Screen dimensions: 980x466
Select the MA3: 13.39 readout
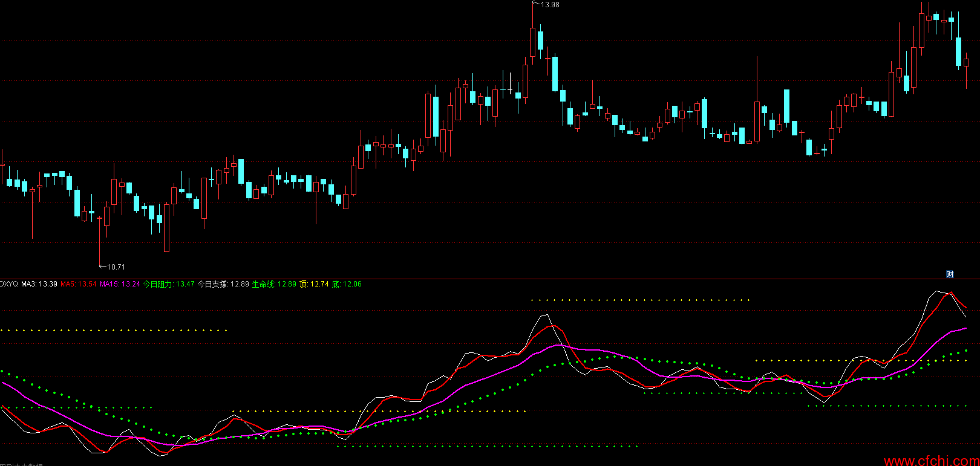pyautogui.click(x=39, y=284)
